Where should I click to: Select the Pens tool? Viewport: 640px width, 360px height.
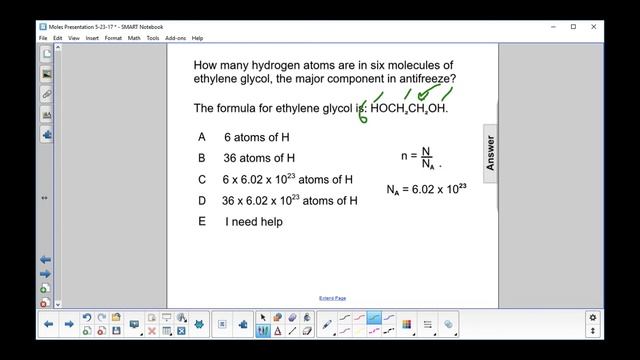pyautogui.click(x=262, y=331)
